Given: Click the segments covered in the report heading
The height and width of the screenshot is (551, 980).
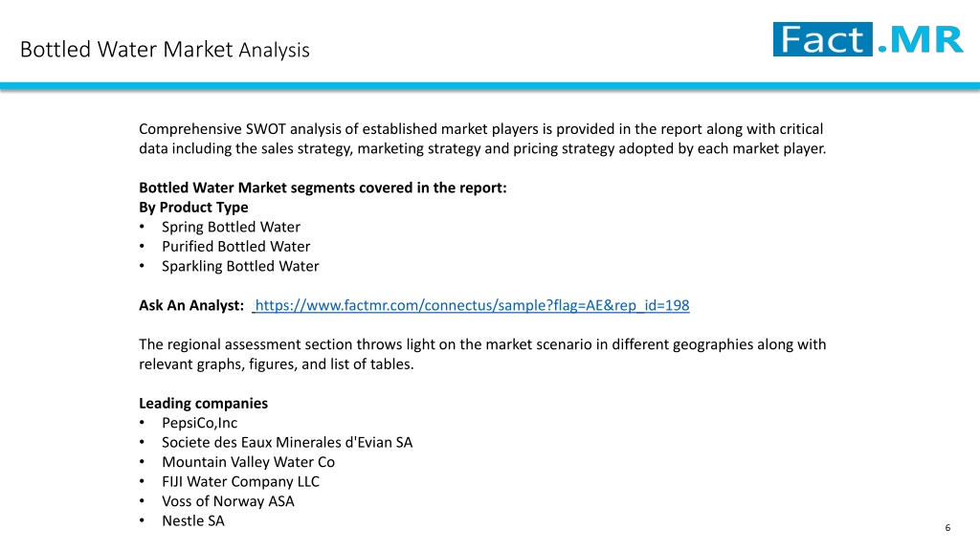Looking at the screenshot, I should point(323,187).
